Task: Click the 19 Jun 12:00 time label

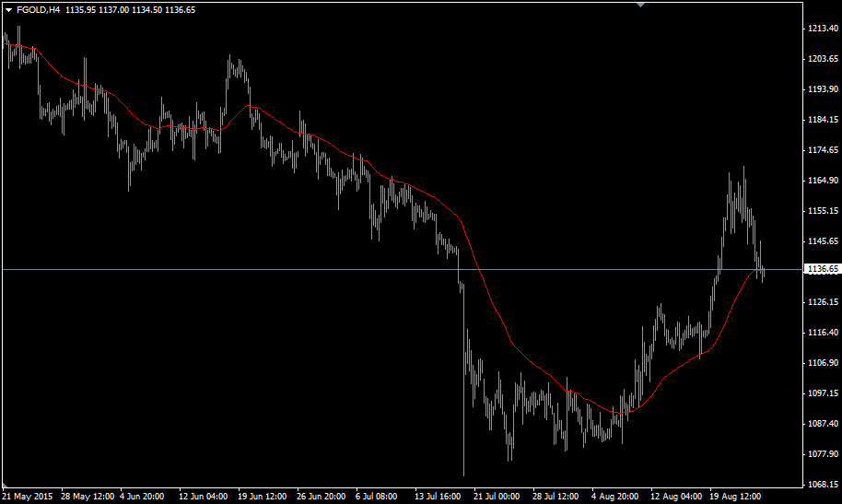Action: (x=262, y=497)
